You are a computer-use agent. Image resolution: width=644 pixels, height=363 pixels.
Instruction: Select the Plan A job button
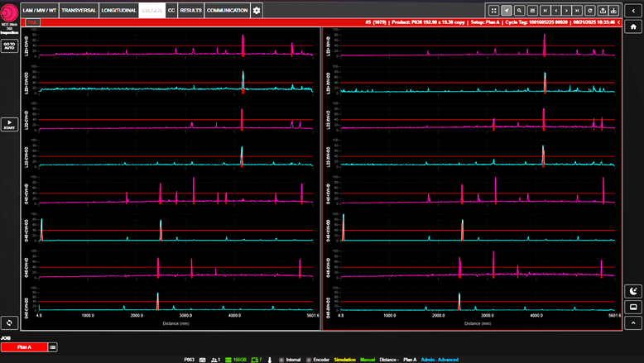24,347
